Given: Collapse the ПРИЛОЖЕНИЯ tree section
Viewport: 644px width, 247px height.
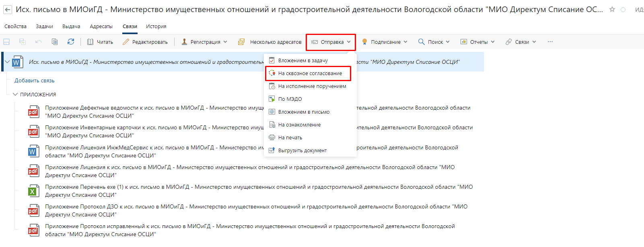Looking at the screenshot, I should (15, 94).
